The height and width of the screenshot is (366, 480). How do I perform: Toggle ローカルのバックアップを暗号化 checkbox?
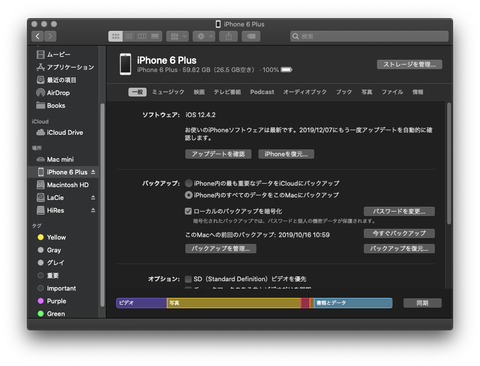188,211
